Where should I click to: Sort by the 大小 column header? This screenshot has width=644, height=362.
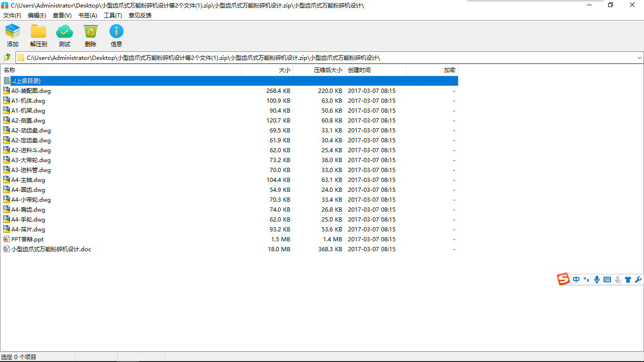pyautogui.click(x=267, y=70)
